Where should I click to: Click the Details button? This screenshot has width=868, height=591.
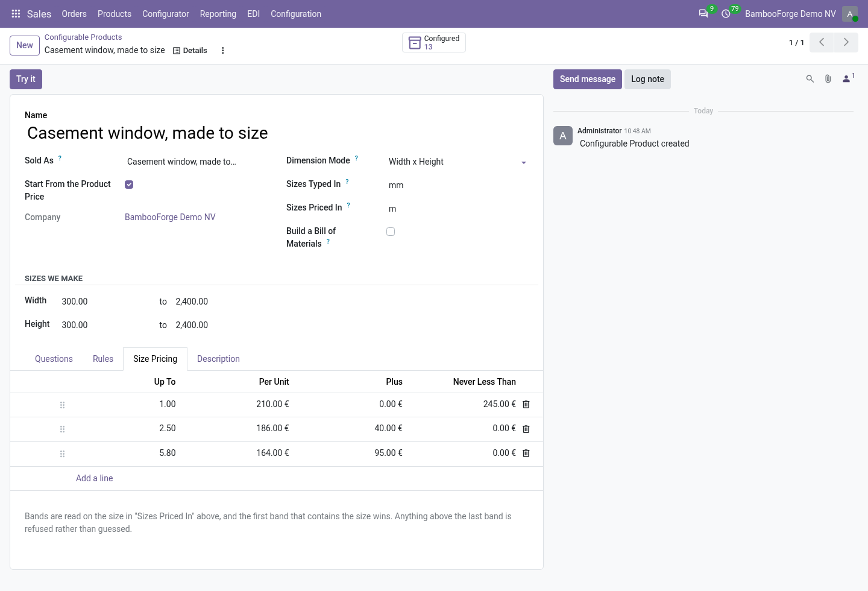(190, 51)
